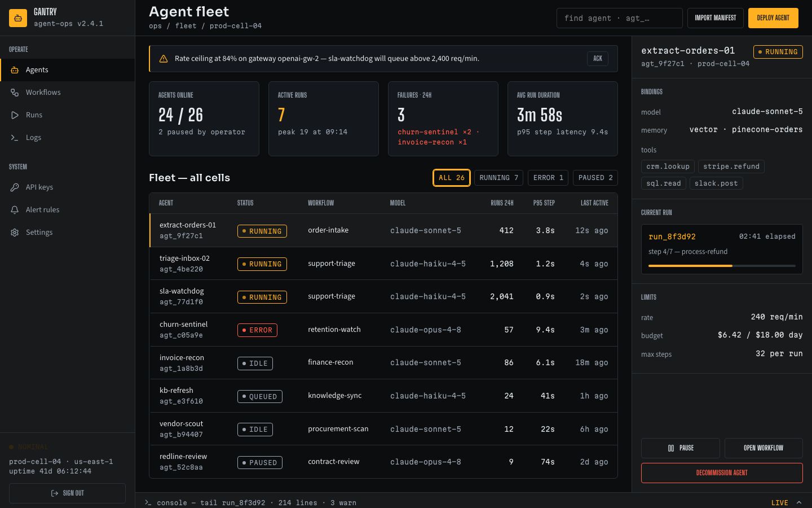Click the crm.lookup tool chip
Screen dimensions: 812x508
click(x=668, y=167)
